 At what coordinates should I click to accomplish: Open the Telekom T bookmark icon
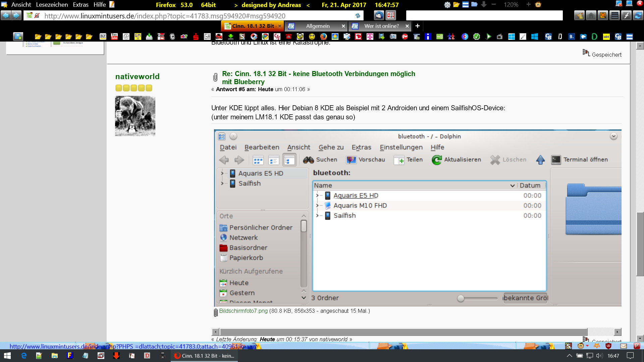pos(370,37)
